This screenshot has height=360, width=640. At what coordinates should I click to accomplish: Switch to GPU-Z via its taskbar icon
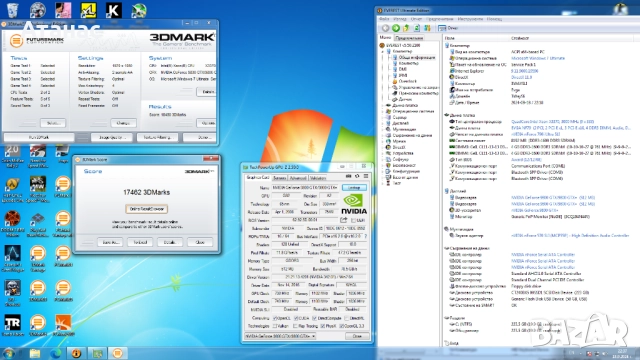click(97, 353)
